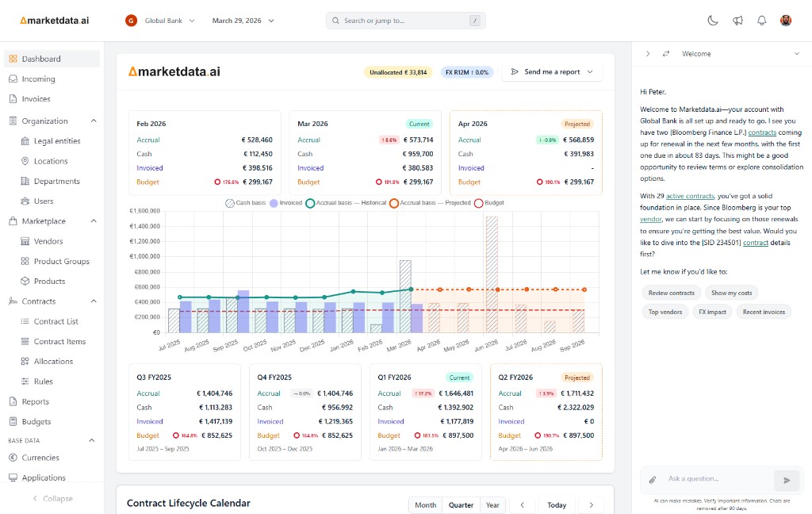Collapse the BASE DATA sidebar section
The width and height of the screenshot is (812, 514).
pos(92,440)
